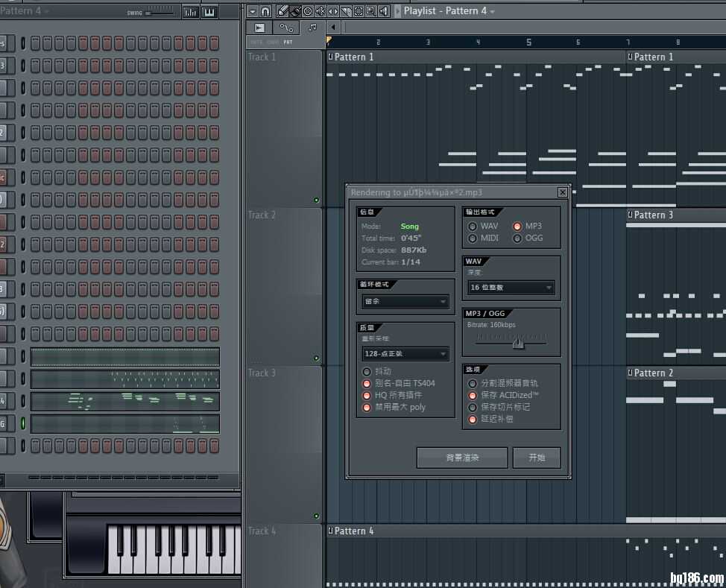Select the pencil draw tool
The width and height of the screenshot is (726, 588).
283,11
